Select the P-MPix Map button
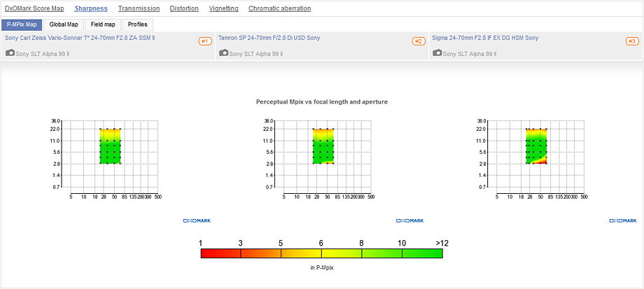Viewport: 644px width, 289px height. tap(22, 24)
